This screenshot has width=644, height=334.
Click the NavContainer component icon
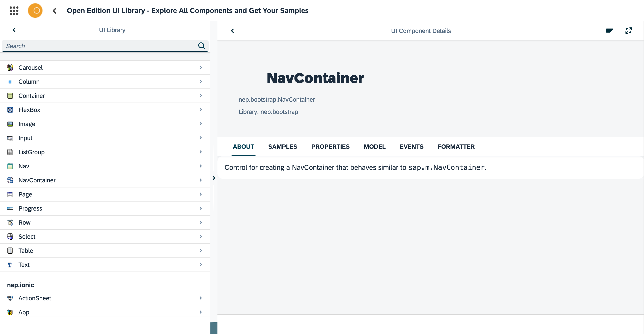[10, 180]
